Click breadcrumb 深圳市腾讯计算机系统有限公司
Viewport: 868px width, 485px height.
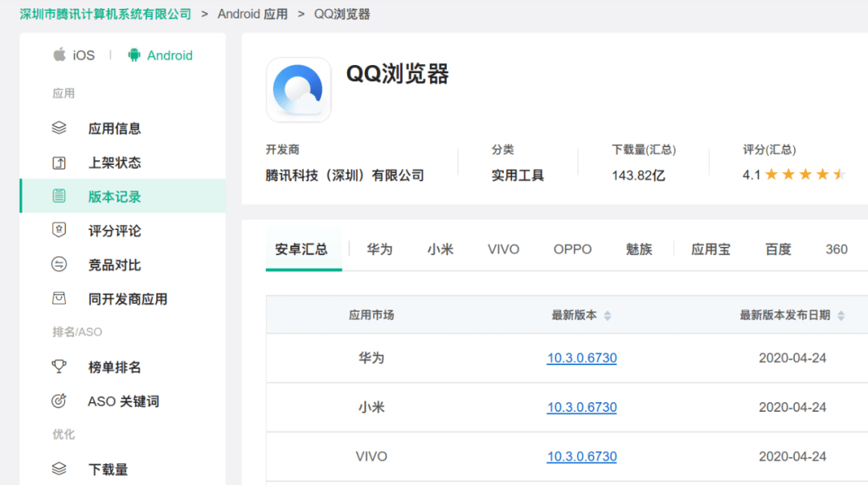(105, 14)
